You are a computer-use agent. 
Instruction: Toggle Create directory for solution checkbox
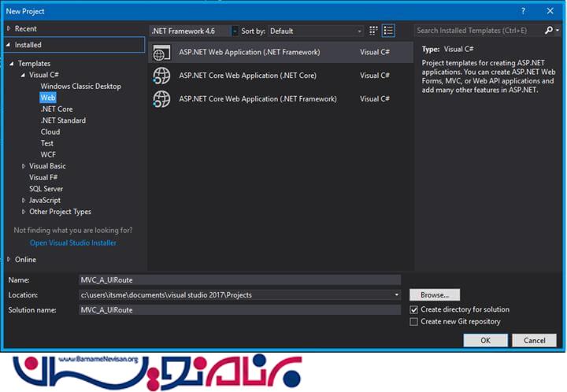tap(414, 310)
